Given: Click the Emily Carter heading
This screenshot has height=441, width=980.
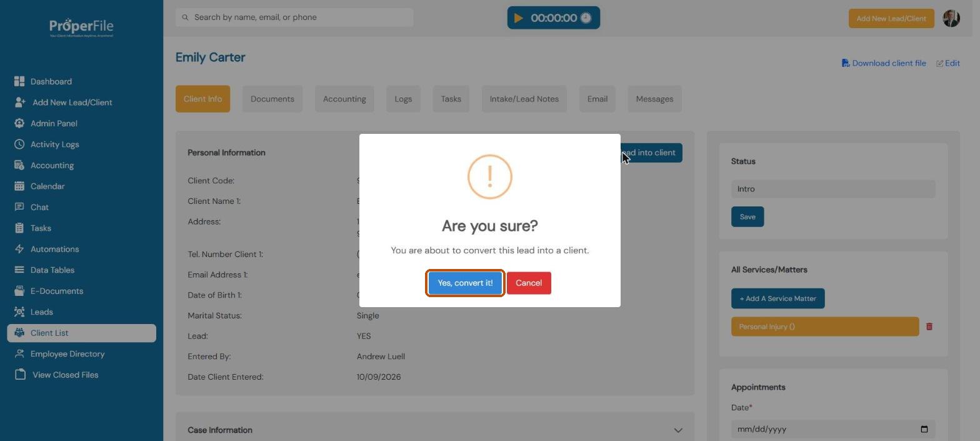Looking at the screenshot, I should tap(210, 58).
